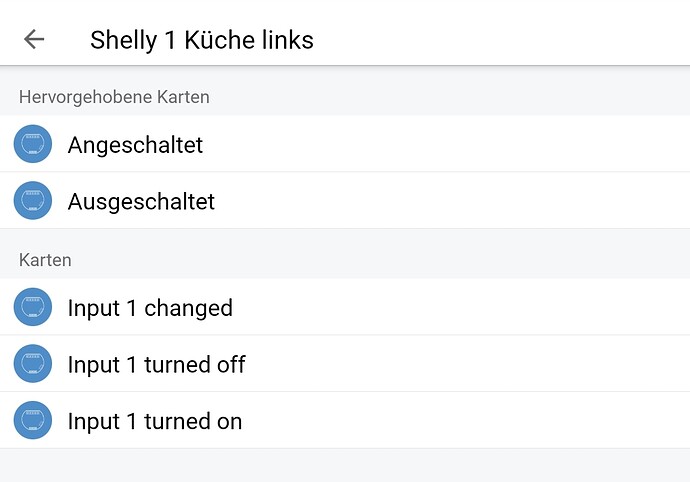Click the Karten section header
The width and height of the screenshot is (690, 482).
(45, 260)
